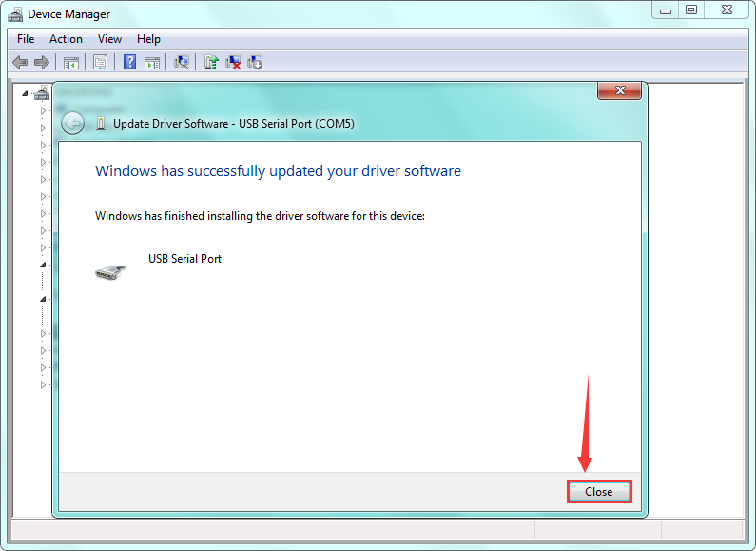Click the USB Serial Port connector icon
The image size is (756, 551).
point(110,272)
